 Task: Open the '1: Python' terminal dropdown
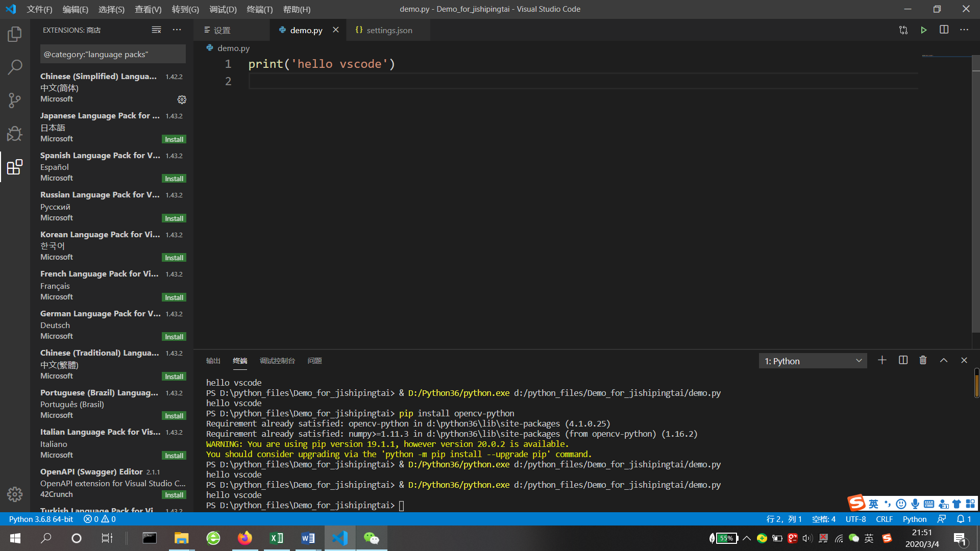(x=813, y=361)
